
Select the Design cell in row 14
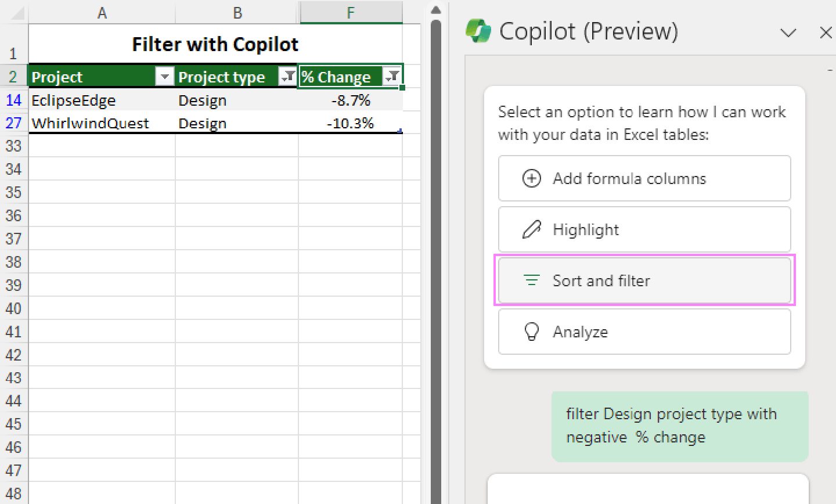click(237, 100)
